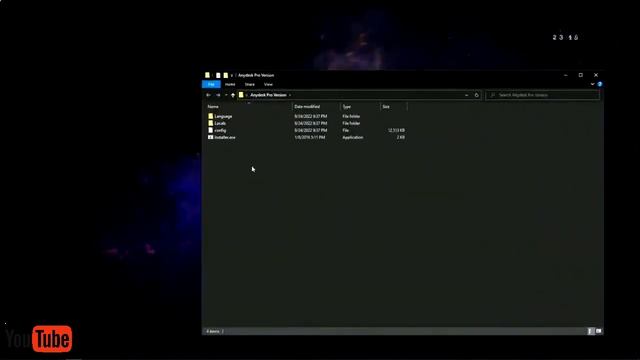Viewport: 640px width, 360px height.
Task: Open Help via the blue question icon
Action: 600,84
